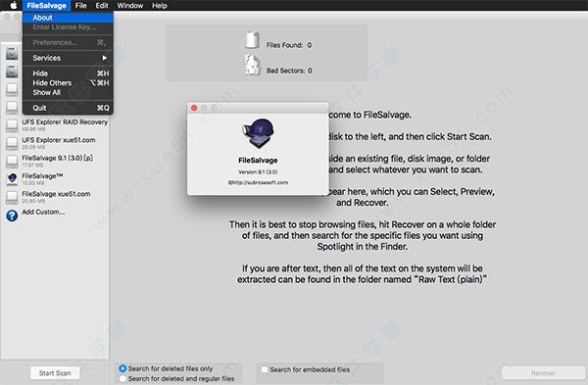The image size is (588, 385).
Task: Choose About from the FileSalvage menu
Action: point(68,18)
